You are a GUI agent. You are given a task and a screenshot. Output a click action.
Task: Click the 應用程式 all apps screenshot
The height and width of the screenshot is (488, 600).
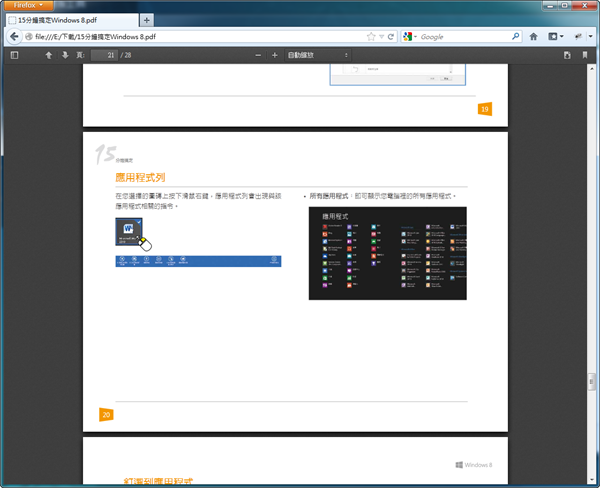pyautogui.click(x=388, y=253)
